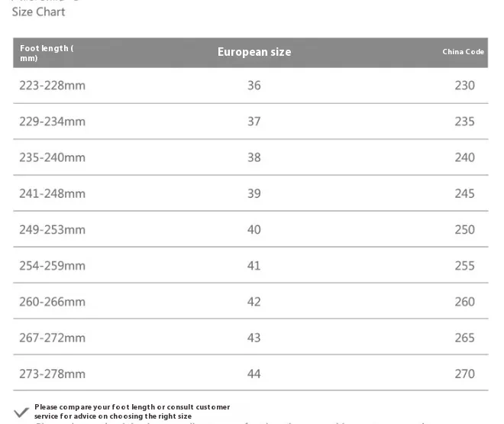Viewport: 504px width, 424px height.
Task: Click China code 245
Action: 464,193
